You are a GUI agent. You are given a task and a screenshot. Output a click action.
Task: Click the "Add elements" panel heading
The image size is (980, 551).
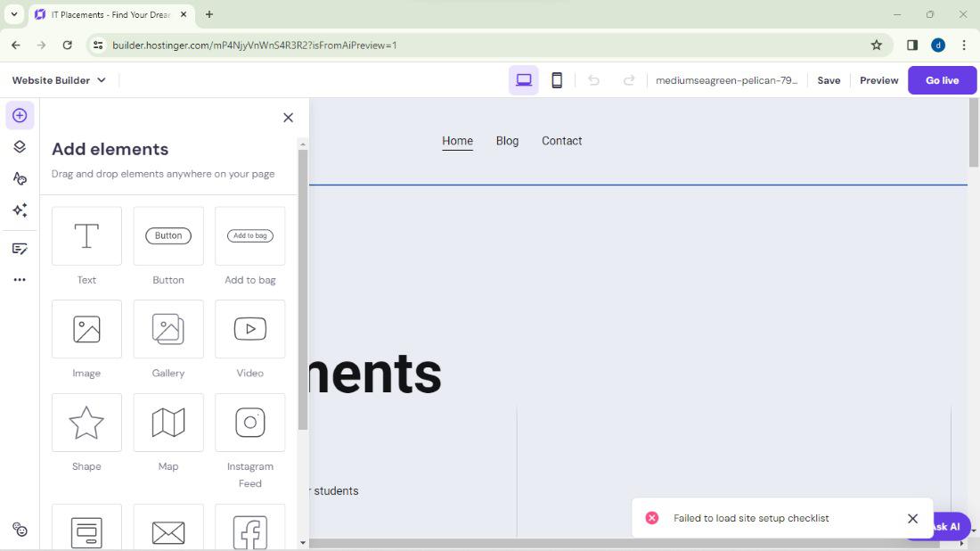[110, 149]
